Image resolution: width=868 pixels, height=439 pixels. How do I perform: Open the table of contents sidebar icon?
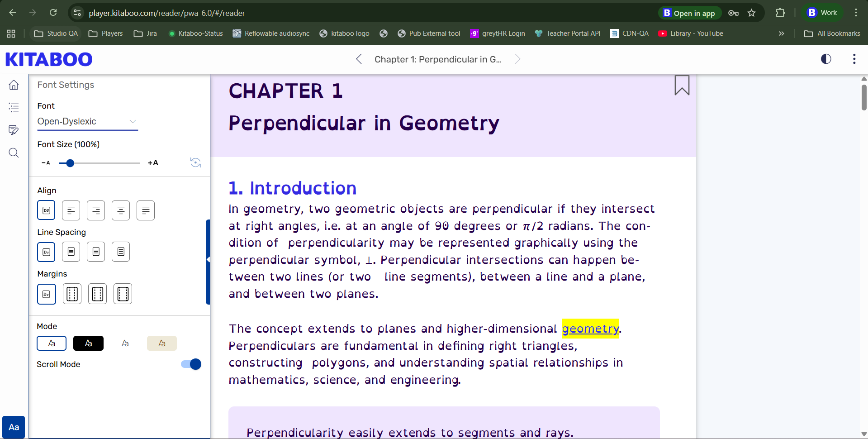(x=14, y=107)
